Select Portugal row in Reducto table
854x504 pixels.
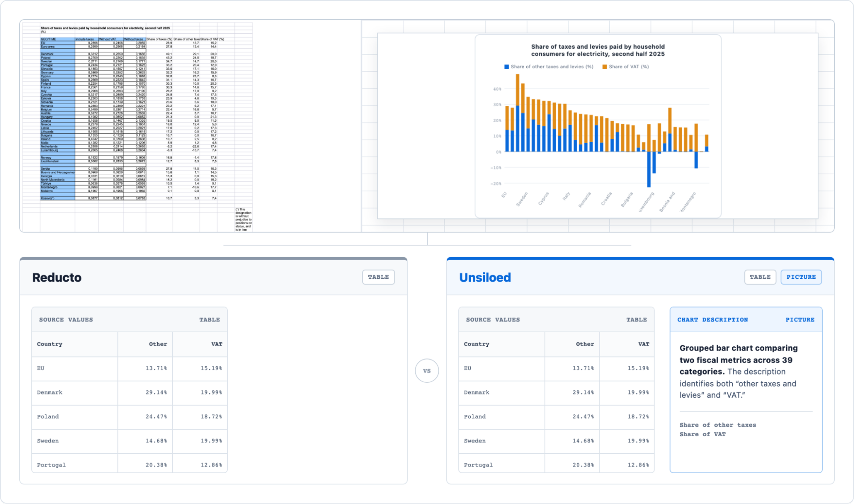pyautogui.click(x=129, y=464)
